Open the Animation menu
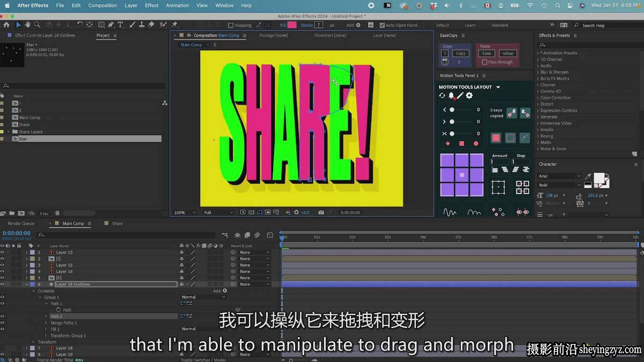644x362 pixels. coord(177,5)
